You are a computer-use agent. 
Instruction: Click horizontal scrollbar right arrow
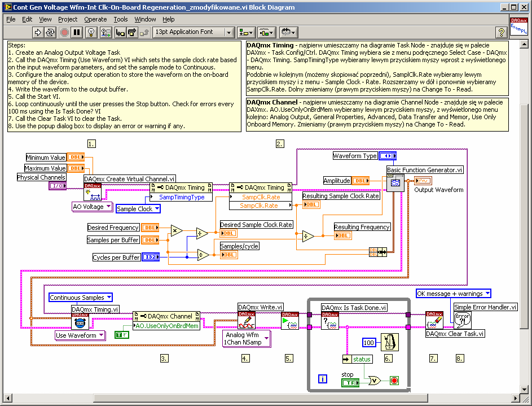(x=516, y=398)
